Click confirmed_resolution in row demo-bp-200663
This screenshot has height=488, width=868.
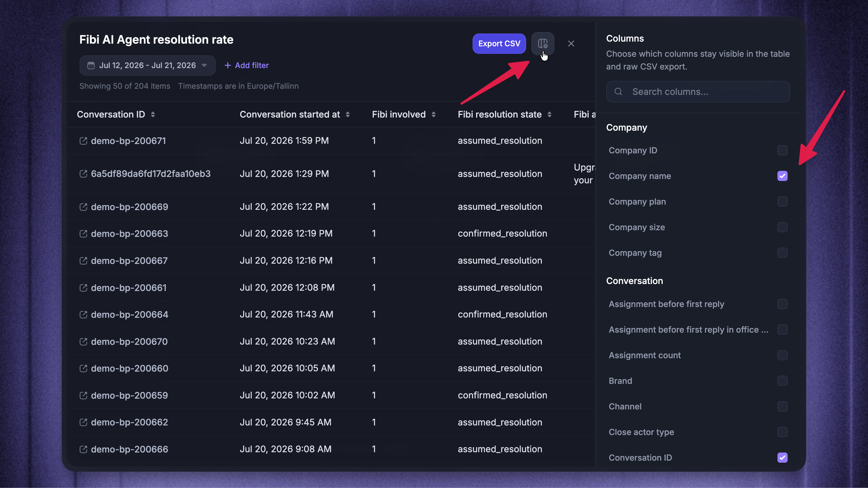coord(502,234)
